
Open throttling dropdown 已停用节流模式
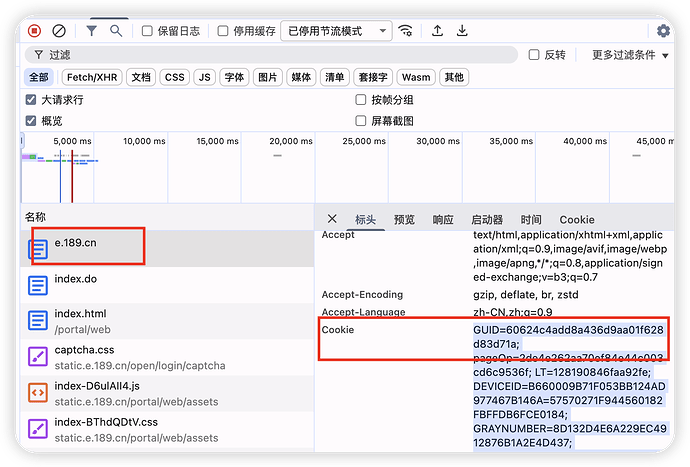click(336, 31)
